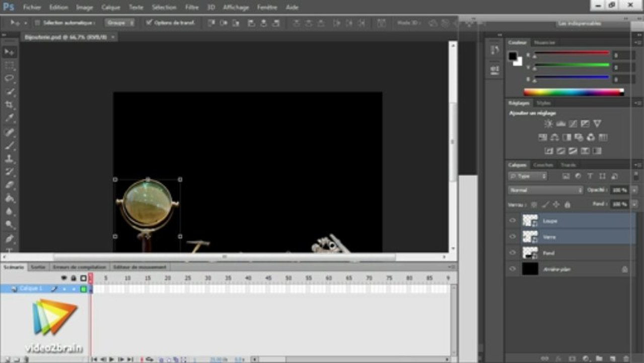Add a Channel Mixer adjustment
Viewport: 644px width, 363px height.
click(x=591, y=137)
